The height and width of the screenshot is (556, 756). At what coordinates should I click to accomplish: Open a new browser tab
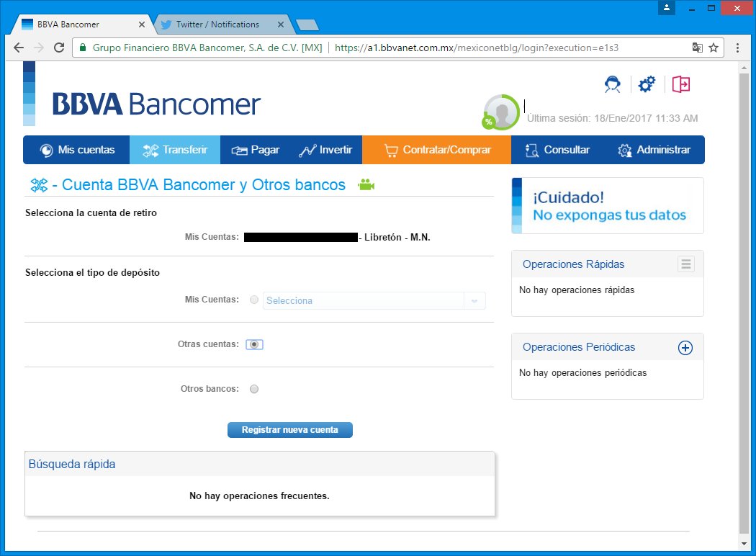[x=307, y=24]
